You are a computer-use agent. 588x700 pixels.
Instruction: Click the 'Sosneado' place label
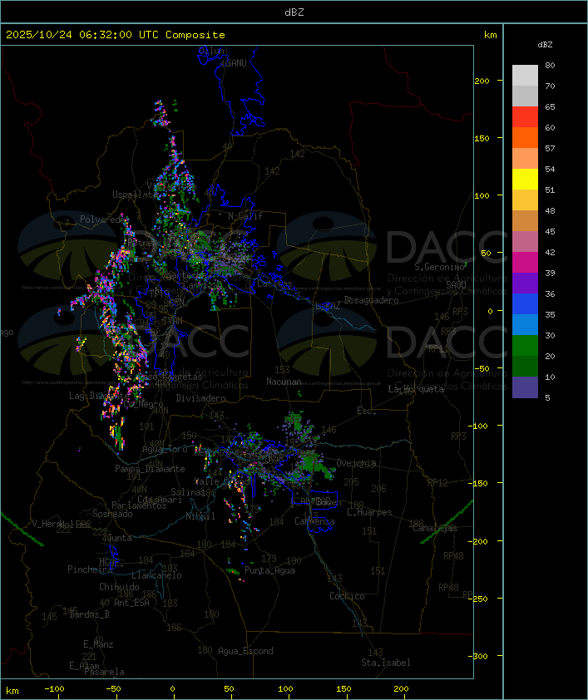point(112,514)
